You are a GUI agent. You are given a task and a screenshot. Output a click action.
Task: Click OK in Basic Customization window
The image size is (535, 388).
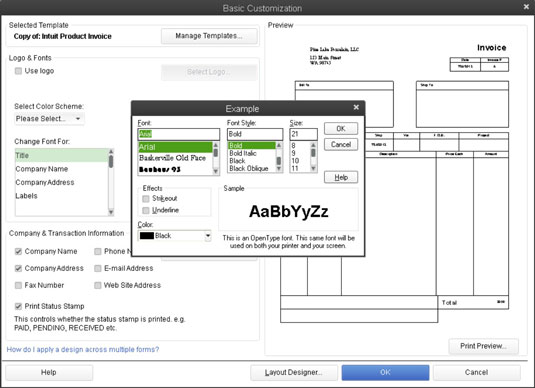coord(386,373)
